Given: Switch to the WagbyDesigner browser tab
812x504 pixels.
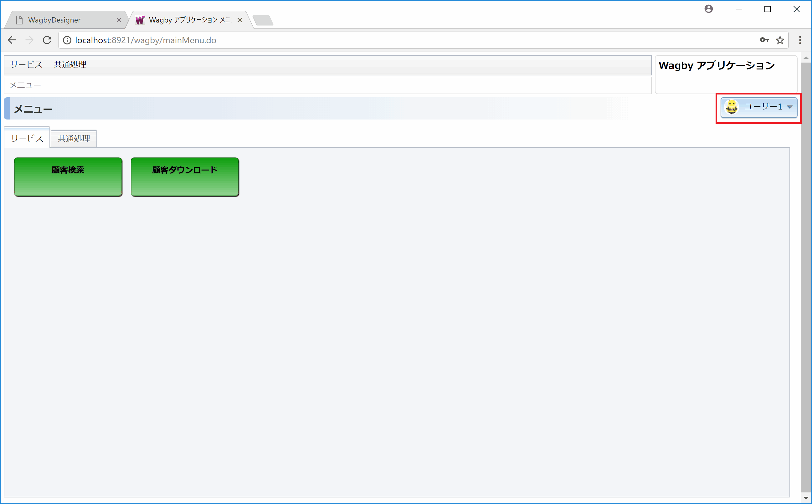Looking at the screenshot, I should click(66, 20).
